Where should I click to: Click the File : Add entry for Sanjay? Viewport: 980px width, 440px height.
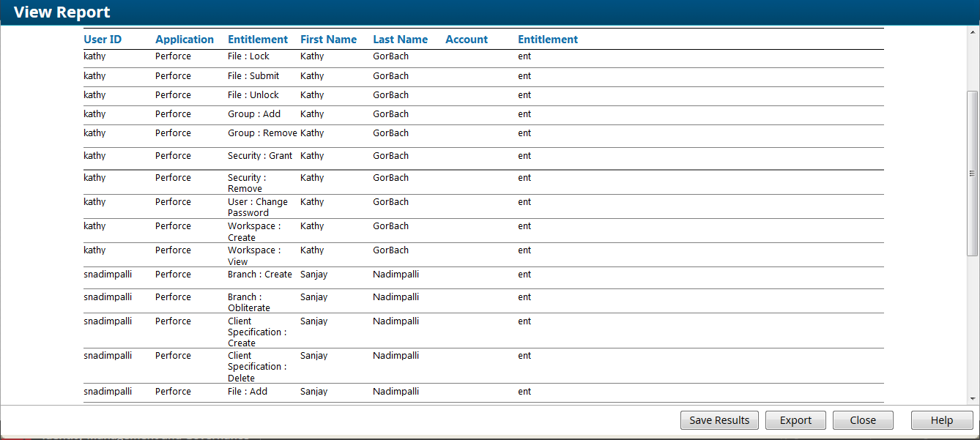[x=248, y=392]
